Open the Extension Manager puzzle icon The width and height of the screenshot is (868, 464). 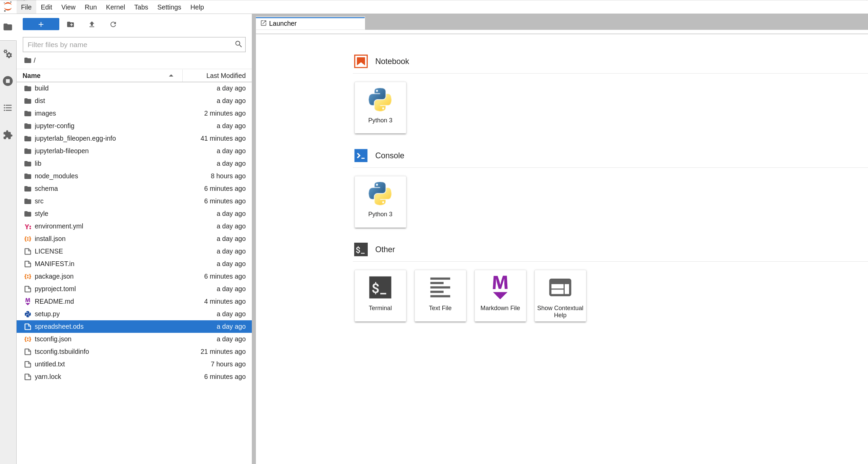[8, 135]
